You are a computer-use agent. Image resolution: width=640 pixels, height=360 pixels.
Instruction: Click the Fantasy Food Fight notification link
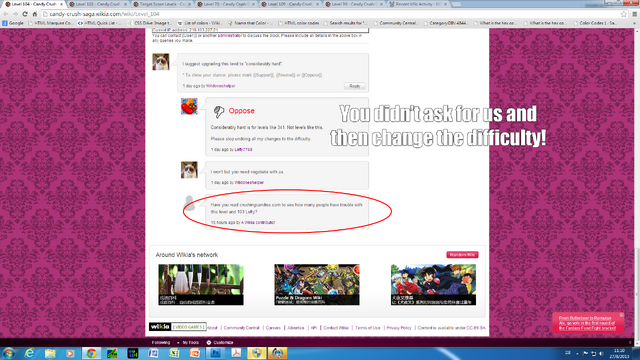point(587,323)
